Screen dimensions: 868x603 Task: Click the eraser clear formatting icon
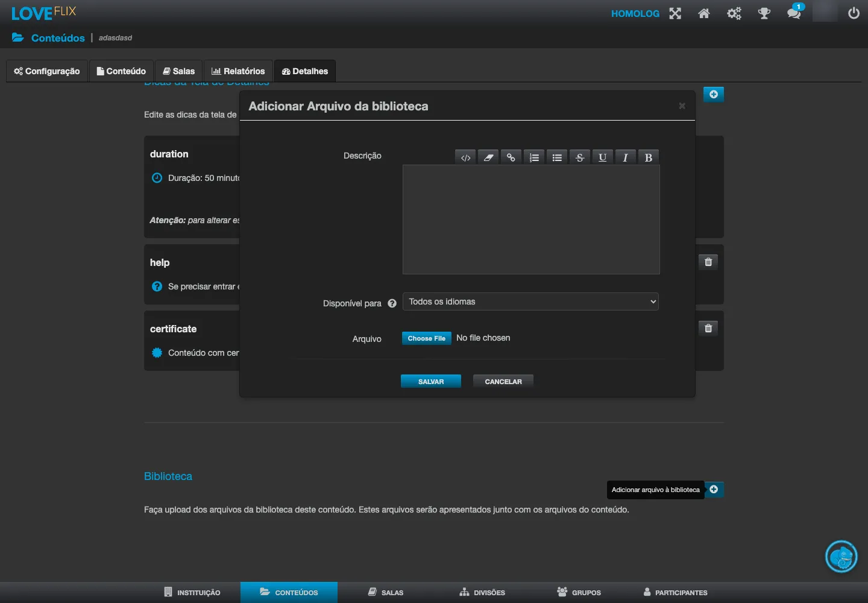tap(488, 157)
